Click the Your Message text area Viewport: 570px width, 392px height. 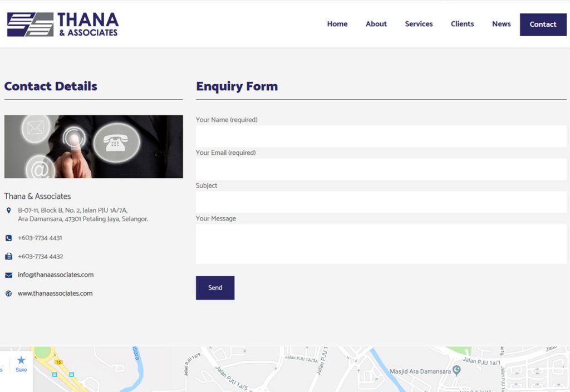click(381, 244)
